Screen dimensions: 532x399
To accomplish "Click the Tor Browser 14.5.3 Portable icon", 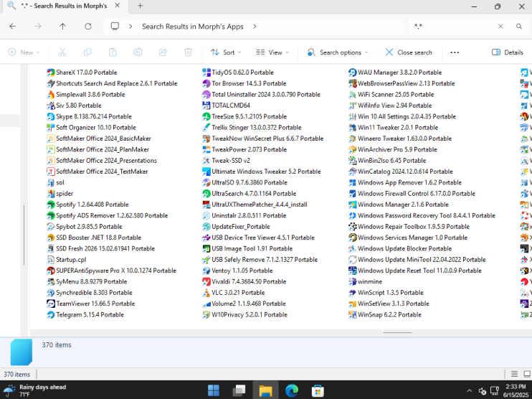I will click(x=206, y=83).
